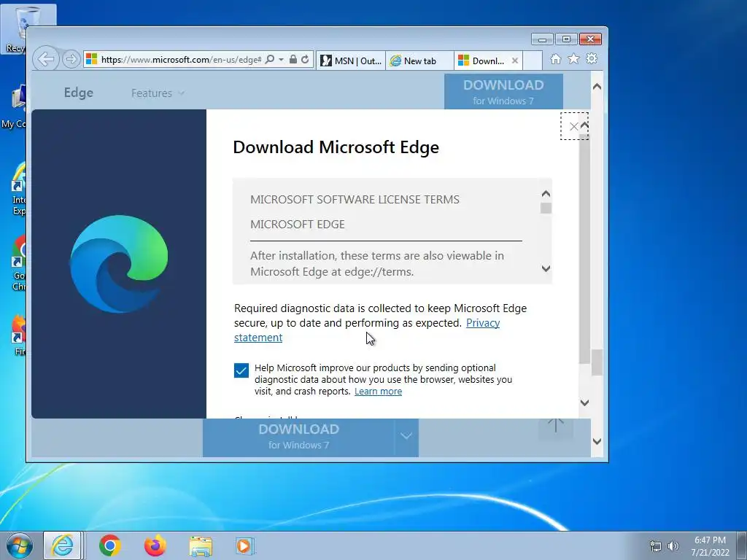Expand bottom download options chevron
747x560 pixels.
tap(406, 436)
